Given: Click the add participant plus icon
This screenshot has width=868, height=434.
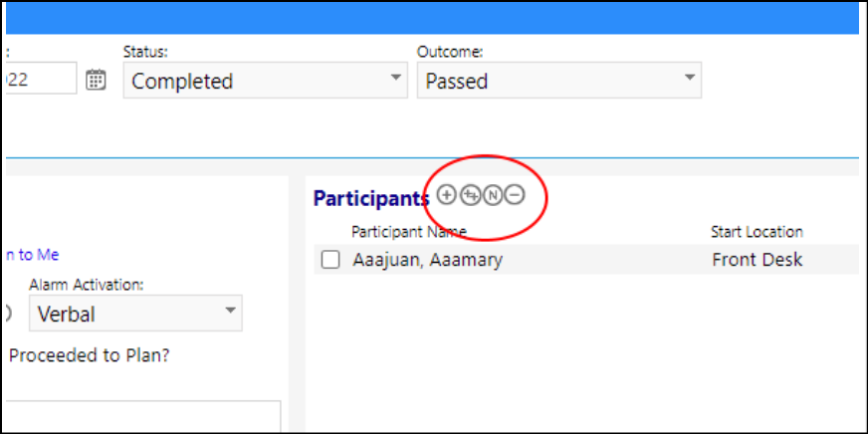Looking at the screenshot, I should point(446,194).
